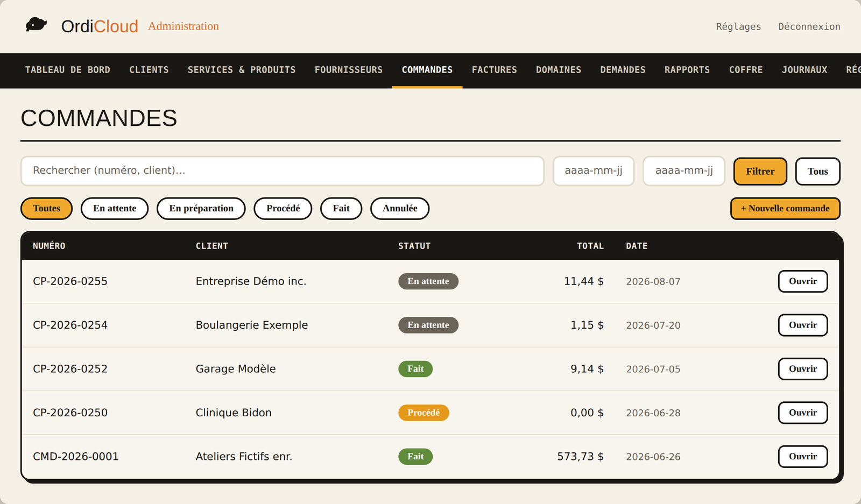This screenshot has height=504, width=861.
Task: Open the Coffre tab
Action: click(x=746, y=70)
